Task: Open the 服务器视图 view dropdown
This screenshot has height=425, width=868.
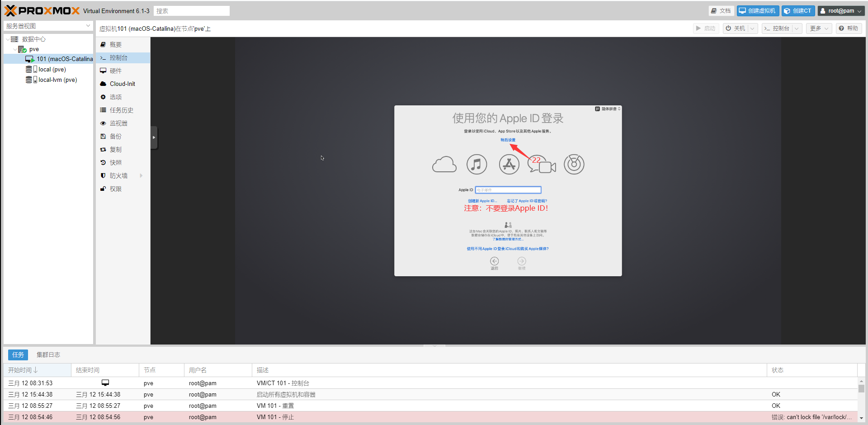Action: click(48, 26)
